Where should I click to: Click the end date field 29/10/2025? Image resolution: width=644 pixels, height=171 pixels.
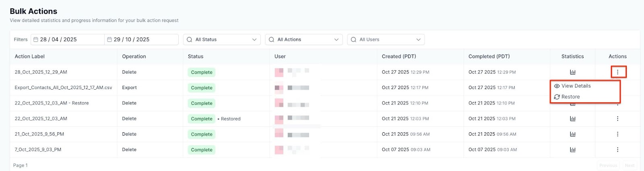141,40
